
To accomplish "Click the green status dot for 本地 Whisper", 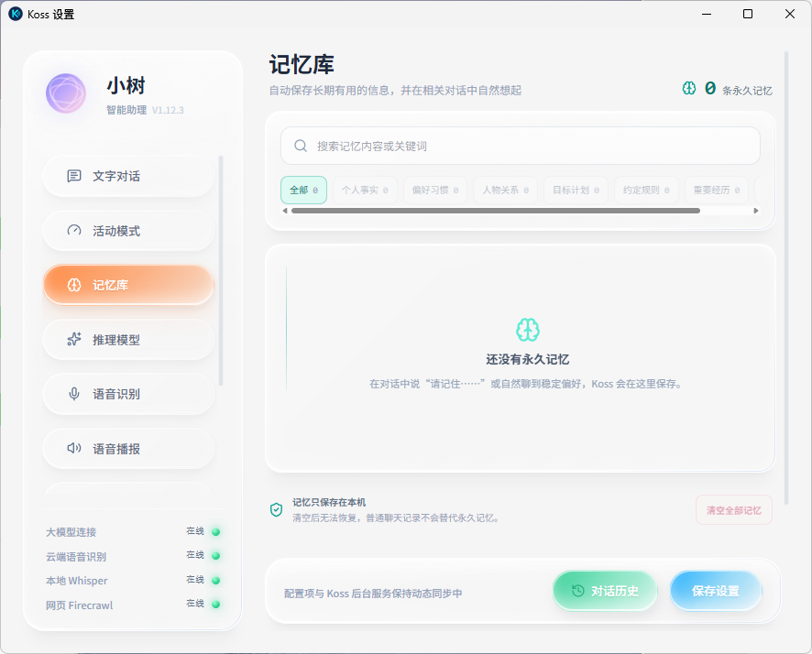I will pyautogui.click(x=216, y=581).
